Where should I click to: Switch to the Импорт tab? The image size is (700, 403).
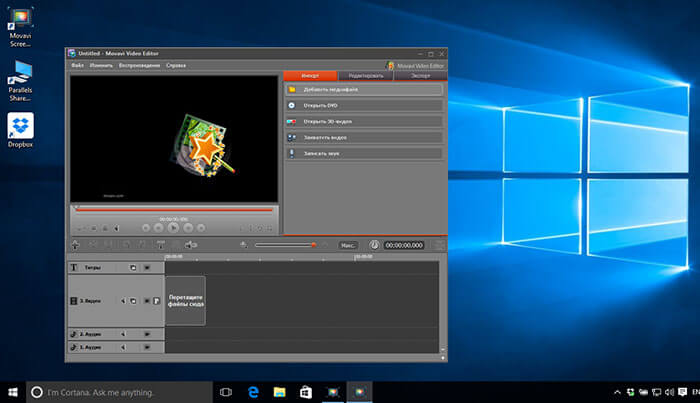tap(310, 75)
